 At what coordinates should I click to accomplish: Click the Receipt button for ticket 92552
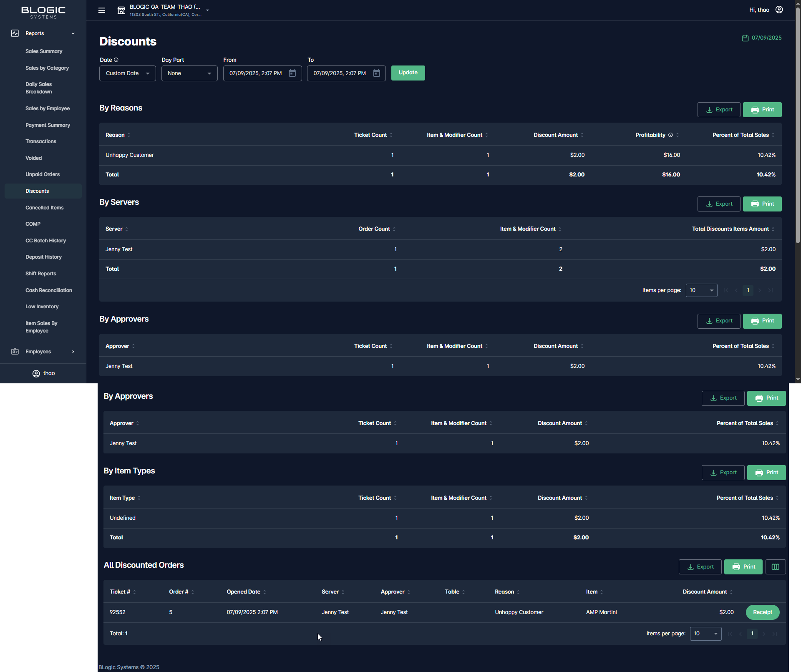click(x=762, y=612)
